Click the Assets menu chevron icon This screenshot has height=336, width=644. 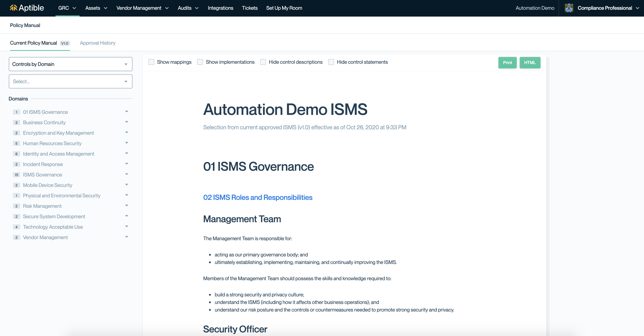point(105,8)
